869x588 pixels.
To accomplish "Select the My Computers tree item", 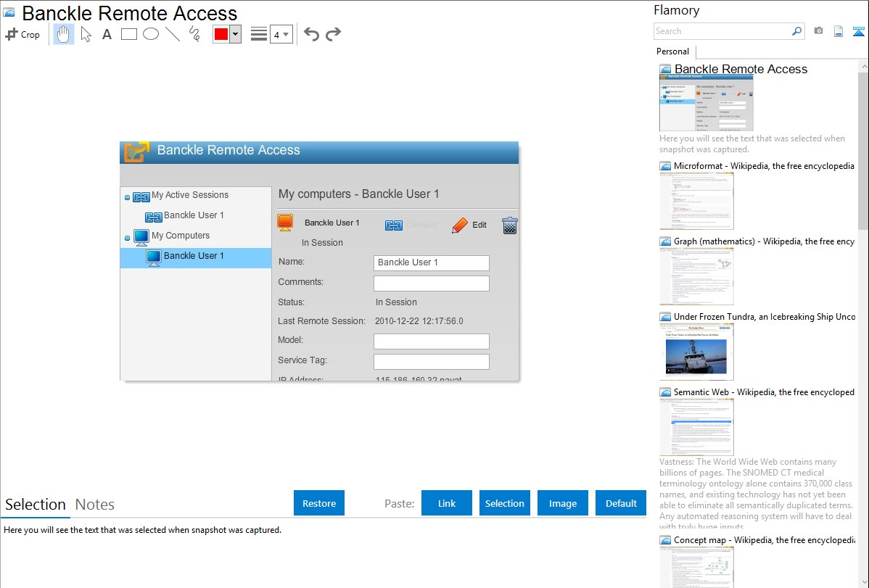I will (x=181, y=236).
